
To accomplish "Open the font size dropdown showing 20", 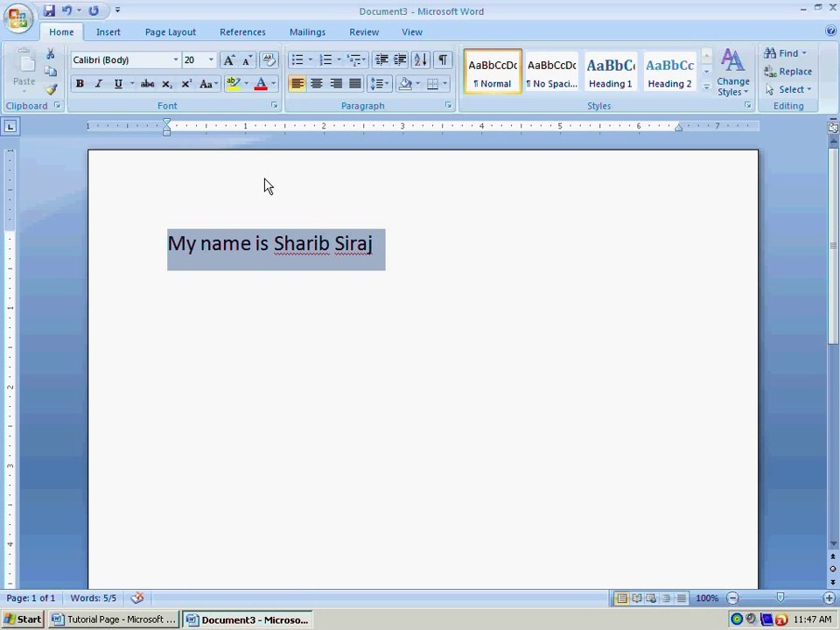I will tap(211, 60).
